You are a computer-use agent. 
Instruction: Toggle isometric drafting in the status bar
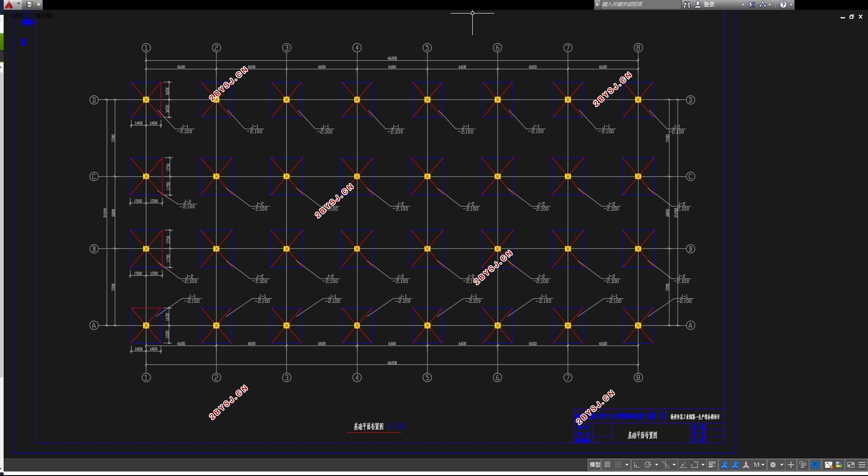point(666,465)
